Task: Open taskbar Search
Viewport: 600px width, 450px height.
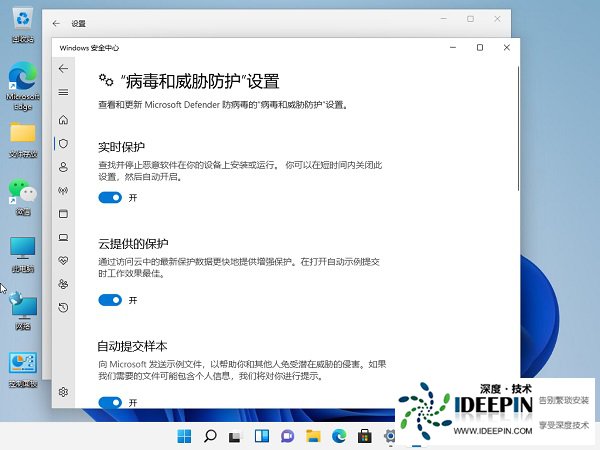Action: (210, 436)
